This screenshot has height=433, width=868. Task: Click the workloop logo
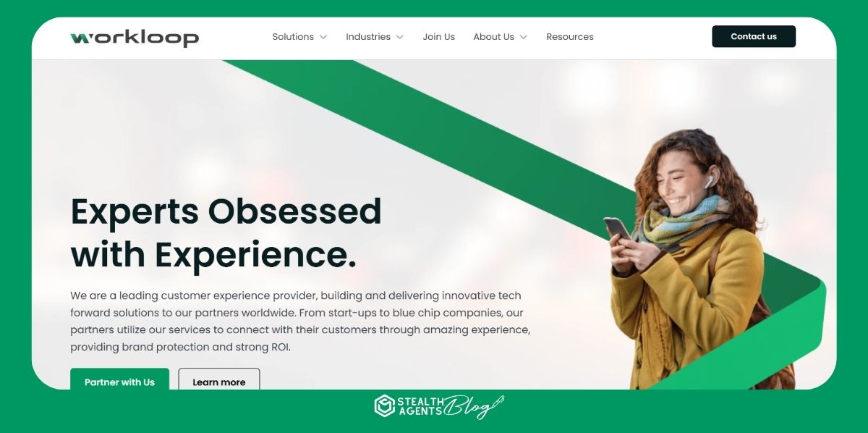(x=135, y=38)
